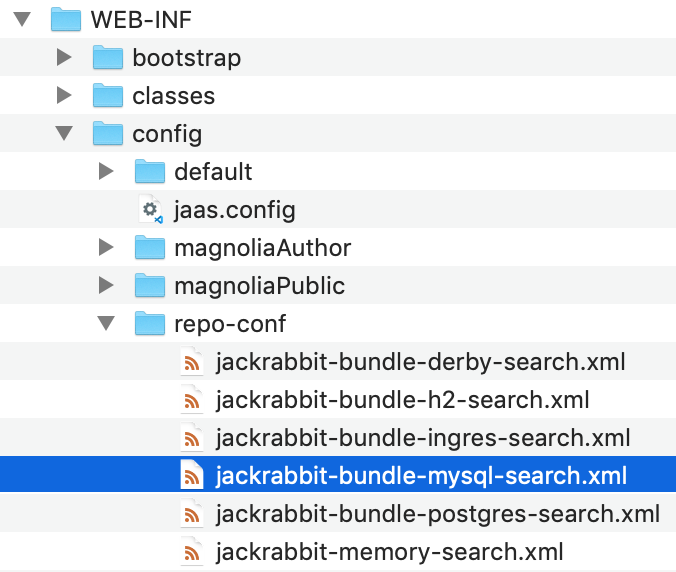Click the h2-search XML file icon
676x572 pixels.
191,400
